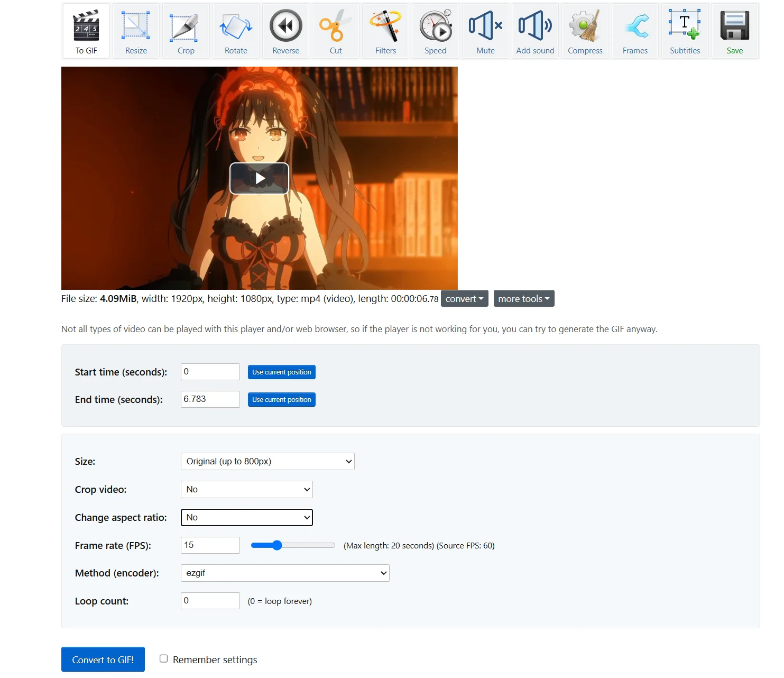Choose the Mute tool
The width and height of the screenshot is (784, 678).
pos(485,31)
